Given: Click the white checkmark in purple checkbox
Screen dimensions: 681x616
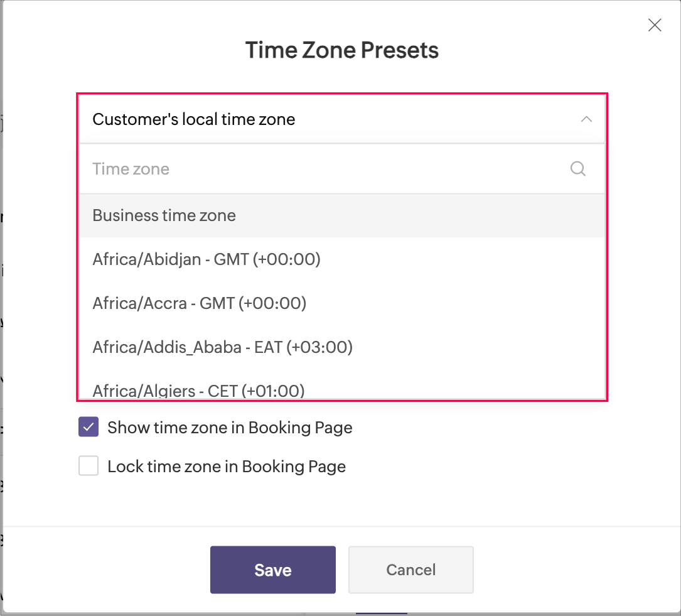Looking at the screenshot, I should click(x=88, y=427).
